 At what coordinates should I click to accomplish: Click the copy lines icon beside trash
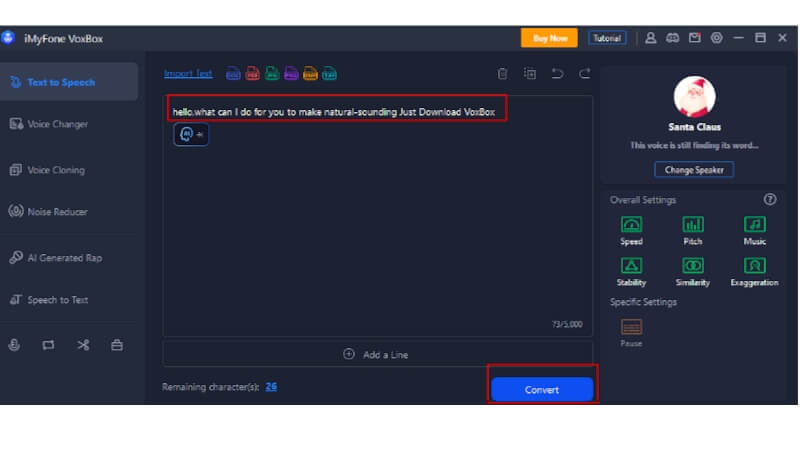[x=530, y=73]
